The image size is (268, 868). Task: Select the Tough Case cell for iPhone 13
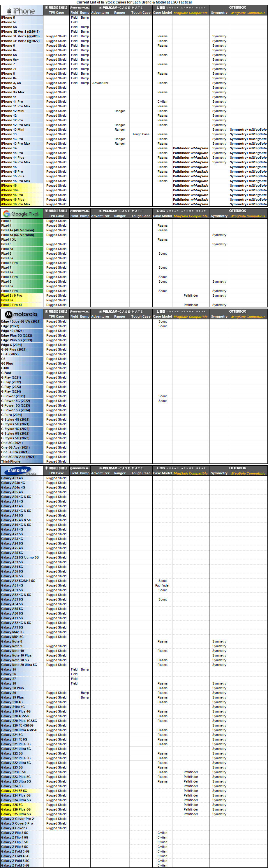[141, 134]
